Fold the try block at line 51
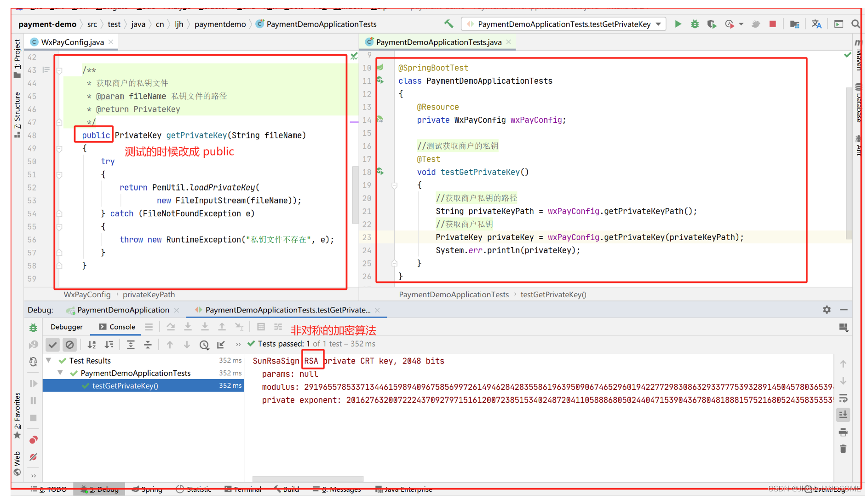Screen dimensions: 868x496 click(59, 175)
